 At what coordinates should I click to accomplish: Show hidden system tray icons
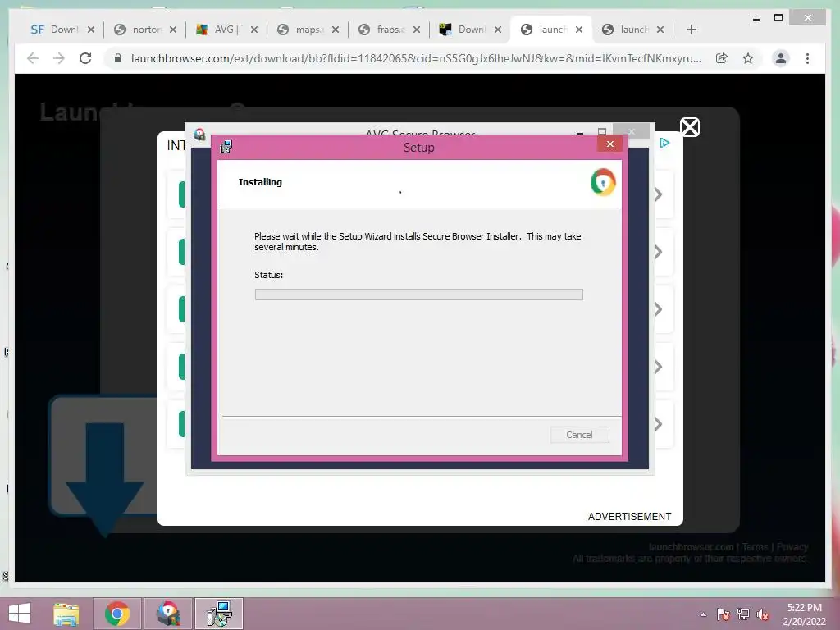tap(703, 614)
